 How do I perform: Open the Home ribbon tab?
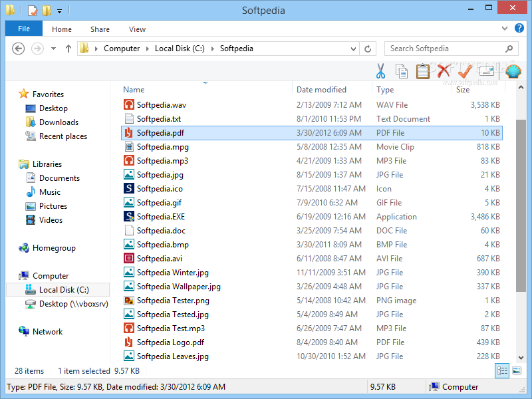tap(62, 29)
